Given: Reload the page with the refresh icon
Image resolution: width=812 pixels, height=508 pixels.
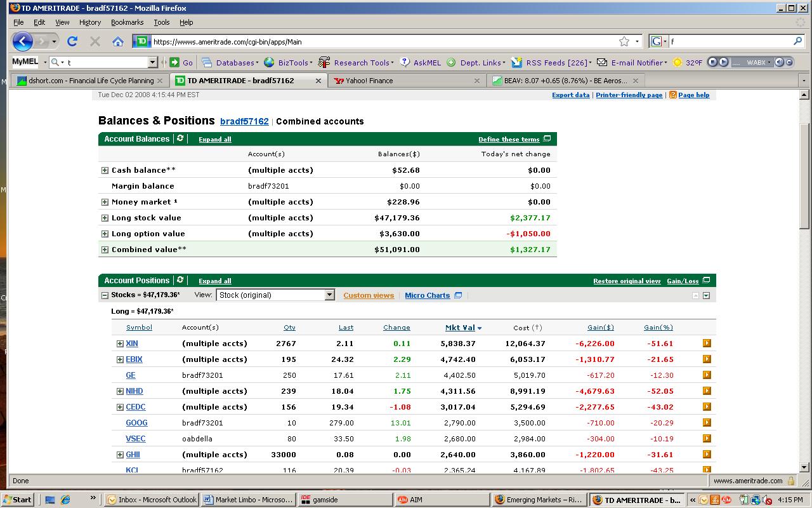Looking at the screenshot, I should tap(72, 42).
